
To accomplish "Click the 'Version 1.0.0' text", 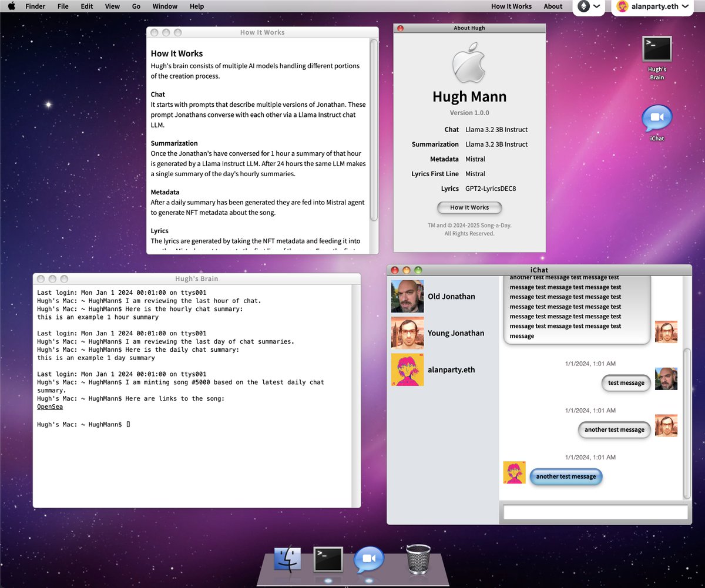I will [x=469, y=113].
